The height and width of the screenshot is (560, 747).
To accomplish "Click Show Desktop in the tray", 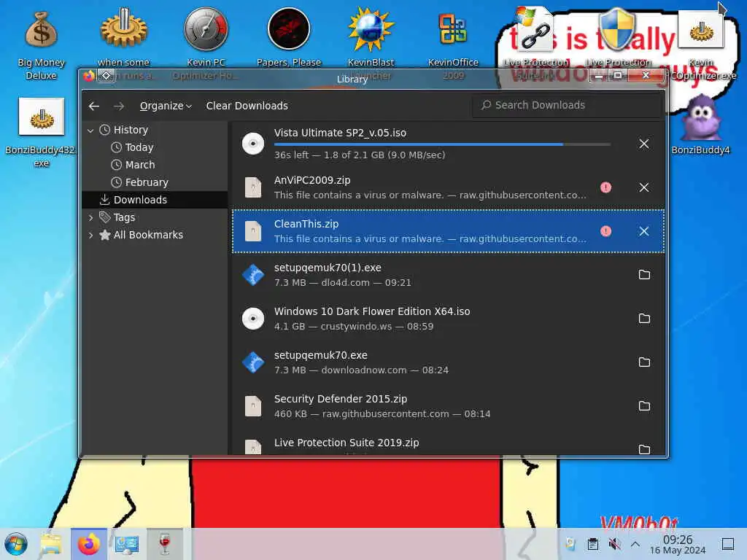I will (x=728, y=544).
